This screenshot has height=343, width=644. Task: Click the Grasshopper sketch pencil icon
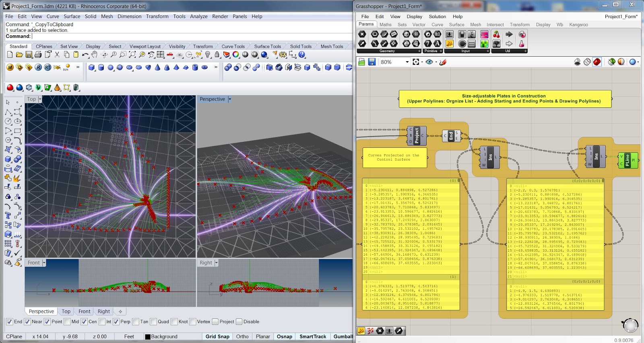443,62
